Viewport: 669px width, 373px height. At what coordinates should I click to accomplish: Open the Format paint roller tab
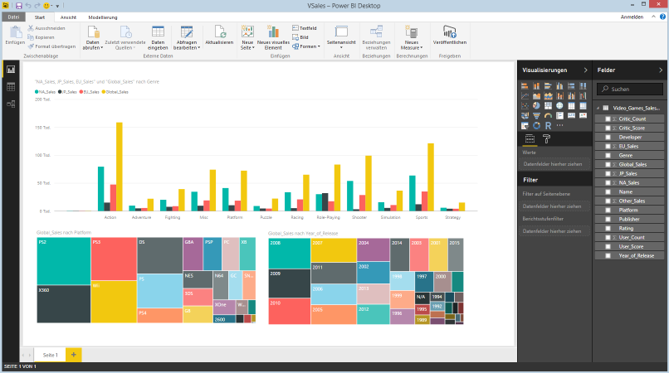point(547,139)
